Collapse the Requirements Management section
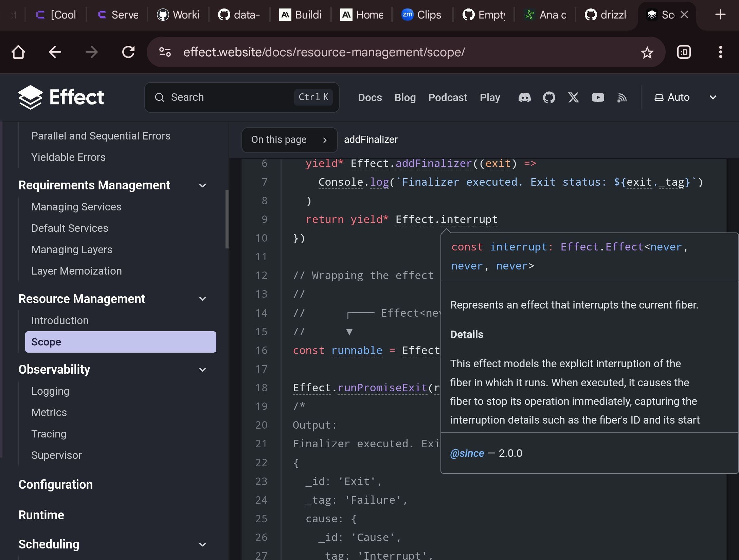This screenshot has height=560, width=739. [203, 185]
